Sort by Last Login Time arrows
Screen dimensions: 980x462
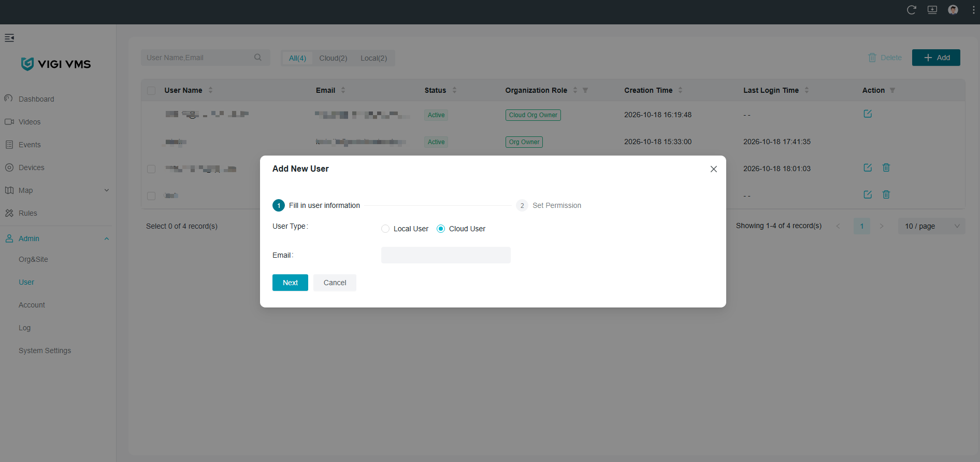[x=806, y=90]
